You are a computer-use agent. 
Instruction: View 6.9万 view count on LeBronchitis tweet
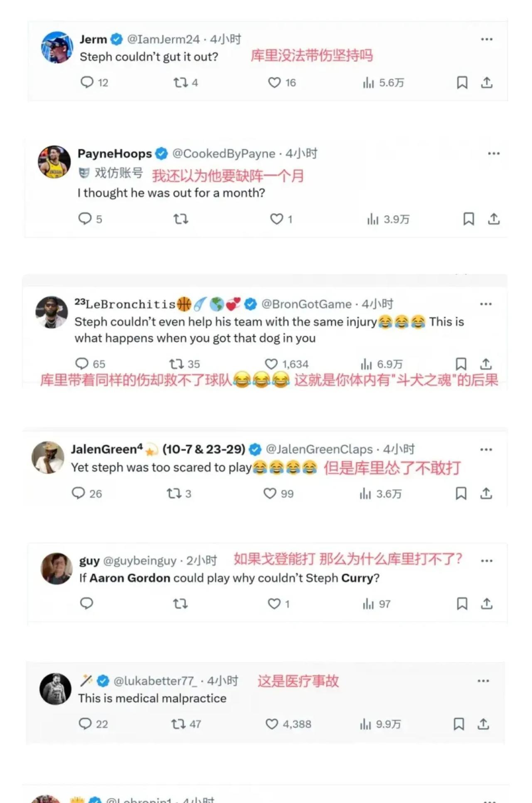point(382,364)
